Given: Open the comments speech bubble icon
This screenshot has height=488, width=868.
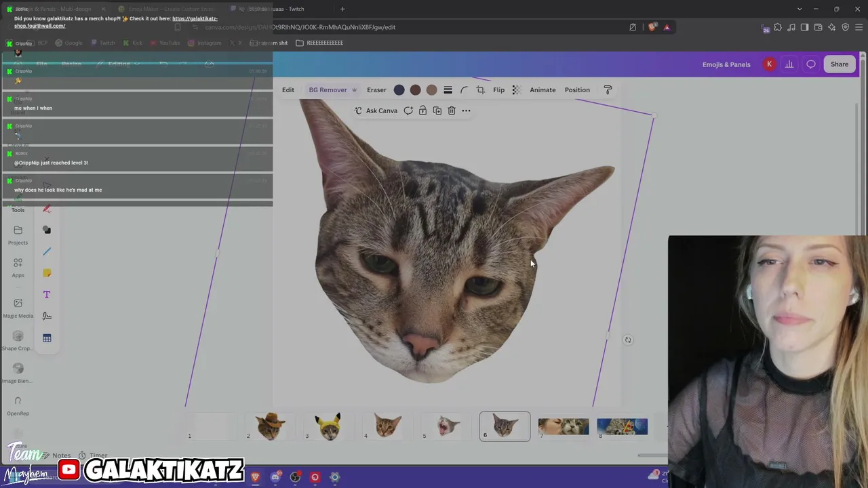Looking at the screenshot, I should [811, 64].
